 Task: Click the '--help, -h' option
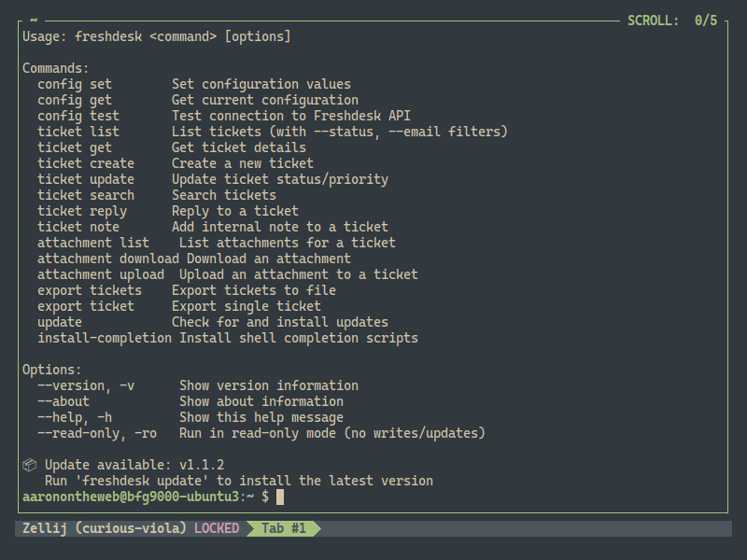75,417
